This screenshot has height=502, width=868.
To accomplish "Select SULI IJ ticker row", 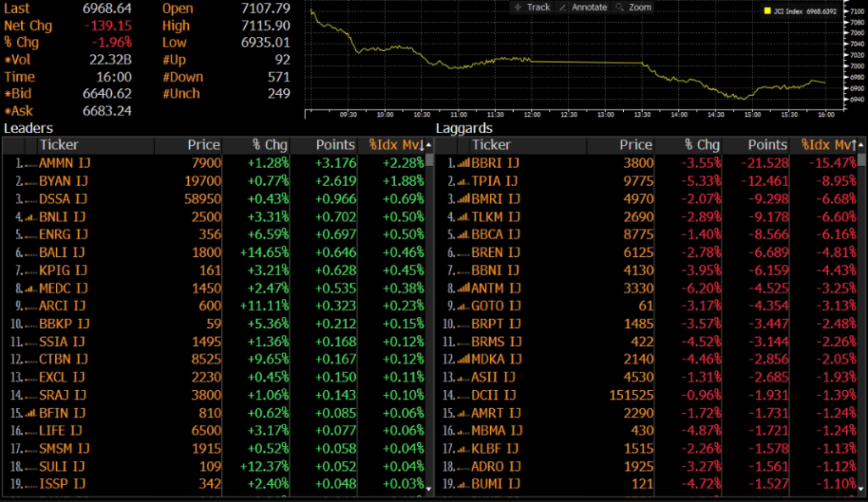I will [x=62, y=466].
